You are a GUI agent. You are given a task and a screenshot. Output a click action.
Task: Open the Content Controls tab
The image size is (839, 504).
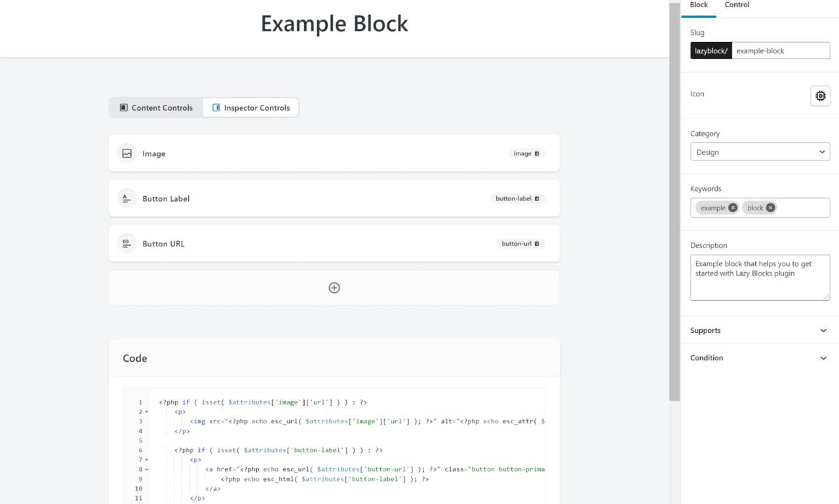155,107
